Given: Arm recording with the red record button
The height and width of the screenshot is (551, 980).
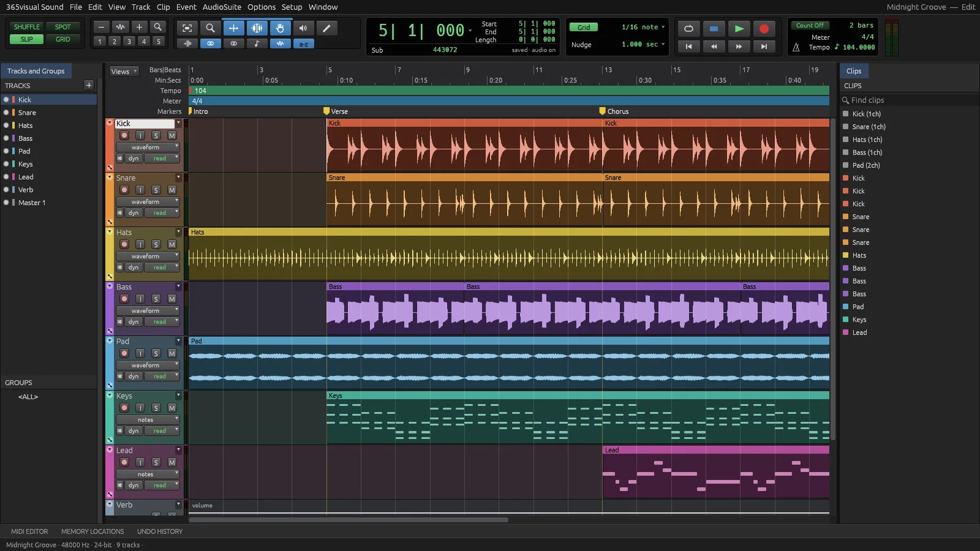Looking at the screenshot, I should 764,29.
